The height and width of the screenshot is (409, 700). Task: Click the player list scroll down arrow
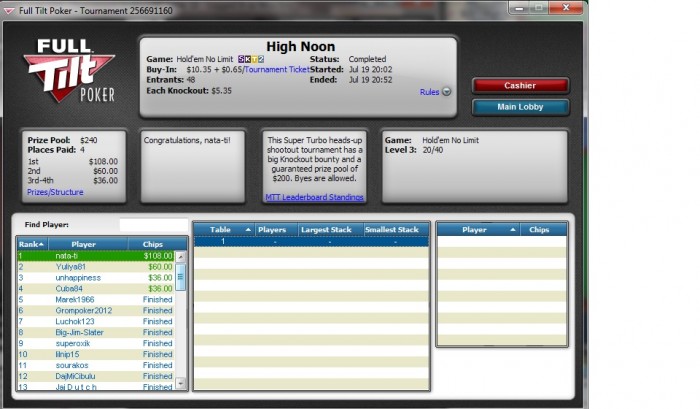pyautogui.click(x=181, y=383)
